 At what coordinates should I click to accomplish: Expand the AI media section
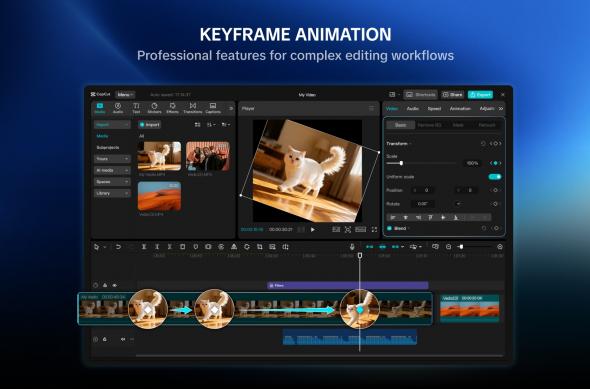coord(112,170)
